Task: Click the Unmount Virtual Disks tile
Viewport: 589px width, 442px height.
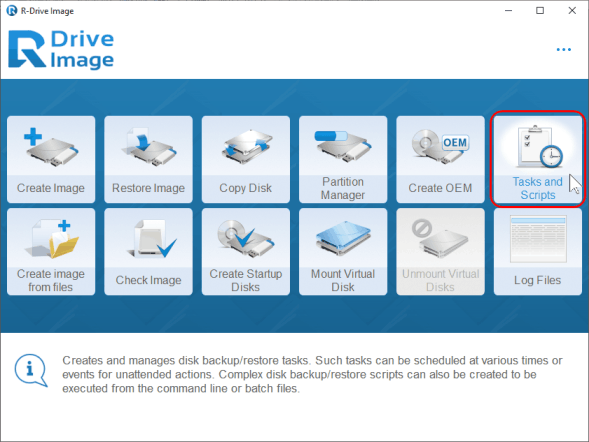Action: [x=440, y=252]
